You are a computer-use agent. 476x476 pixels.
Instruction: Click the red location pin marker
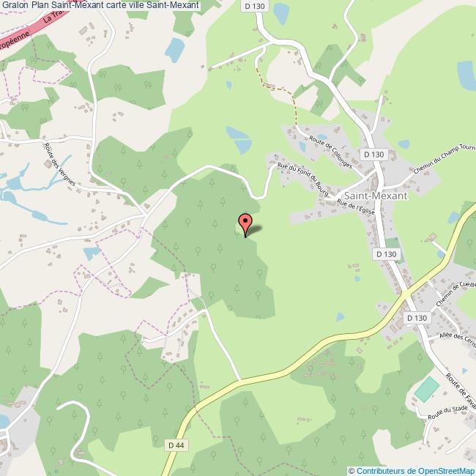click(x=245, y=225)
